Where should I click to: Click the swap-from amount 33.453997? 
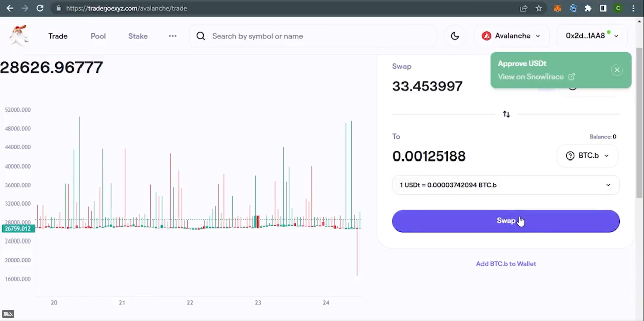(428, 86)
